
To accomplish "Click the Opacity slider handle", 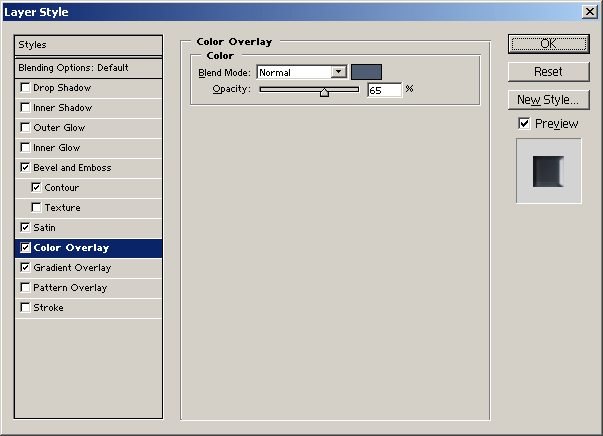I will (x=324, y=92).
